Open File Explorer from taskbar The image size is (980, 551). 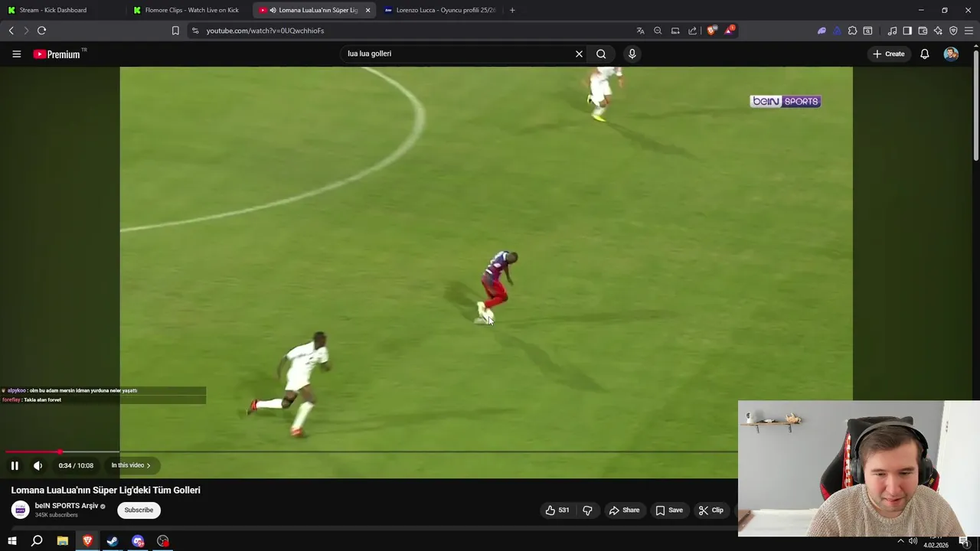point(62,541)
